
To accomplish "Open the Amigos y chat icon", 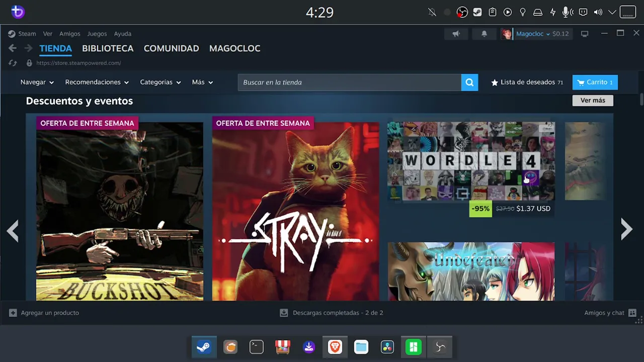I will click(632, 313).
